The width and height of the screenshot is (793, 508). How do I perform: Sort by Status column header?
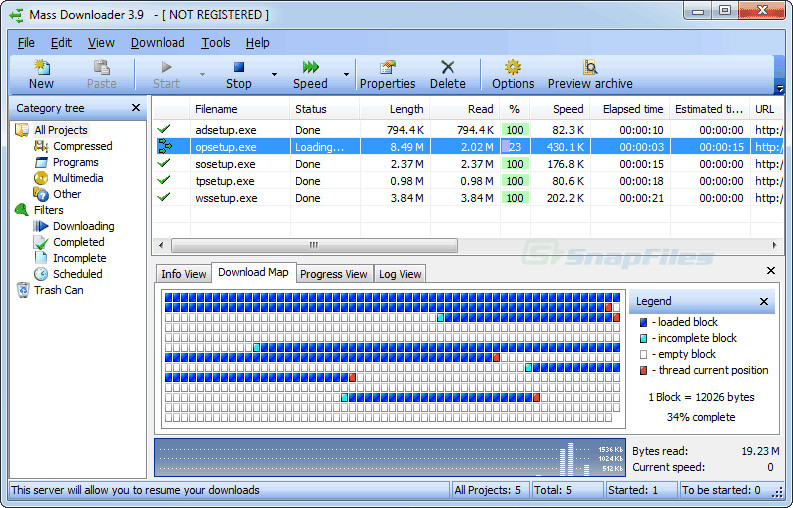tap(325, 109)
